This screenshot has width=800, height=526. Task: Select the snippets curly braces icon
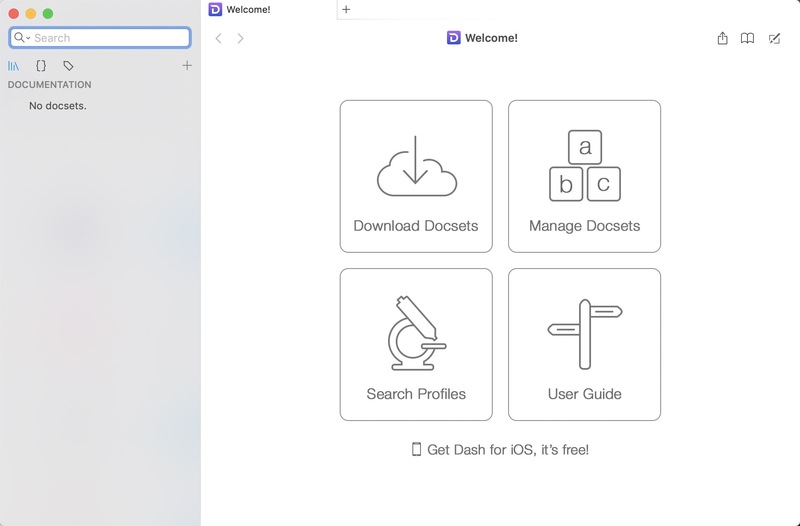41,65
